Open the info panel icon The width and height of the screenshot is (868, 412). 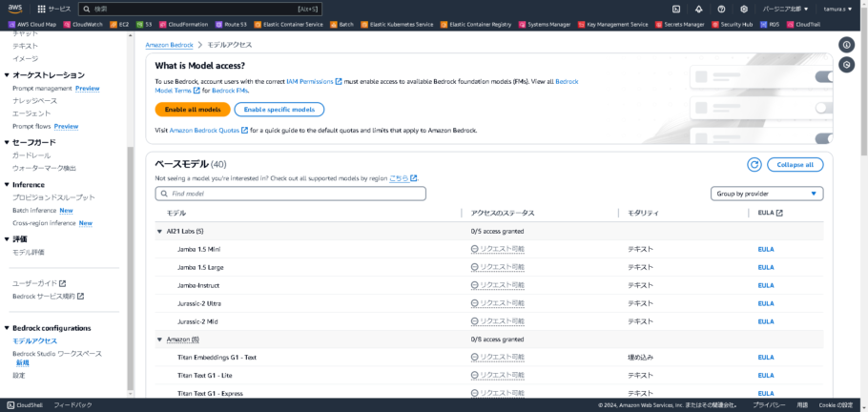846,45
